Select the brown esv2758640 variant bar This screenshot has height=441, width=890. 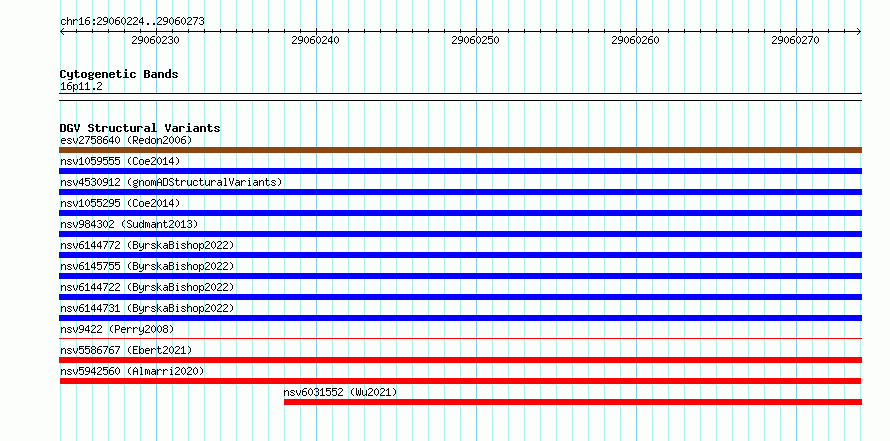(460, 150)
